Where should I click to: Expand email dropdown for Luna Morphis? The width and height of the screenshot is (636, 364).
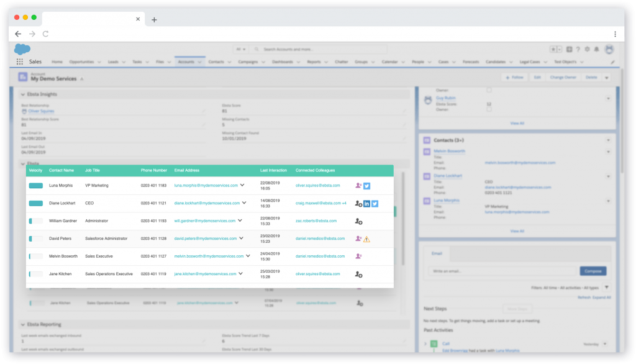(x=242, y=185)
